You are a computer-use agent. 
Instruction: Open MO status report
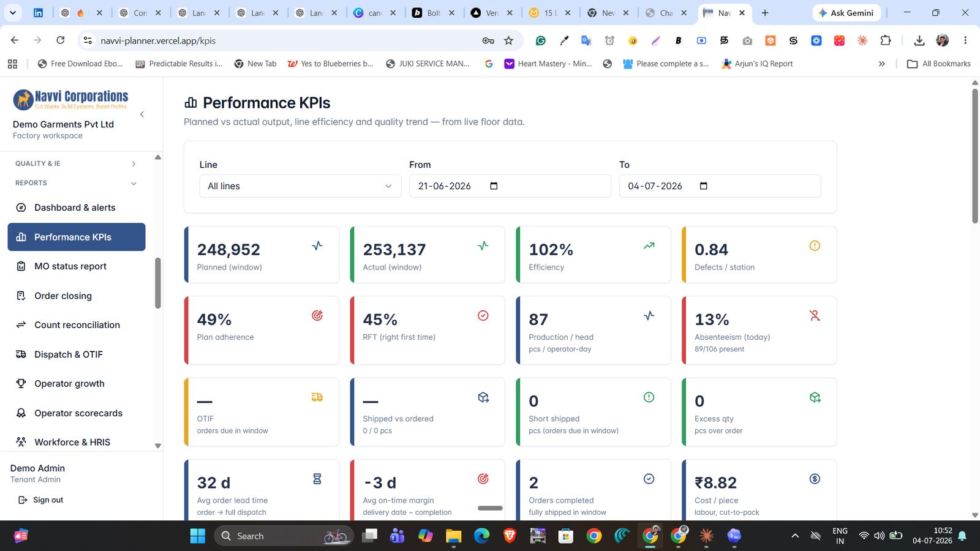[76, 266]
